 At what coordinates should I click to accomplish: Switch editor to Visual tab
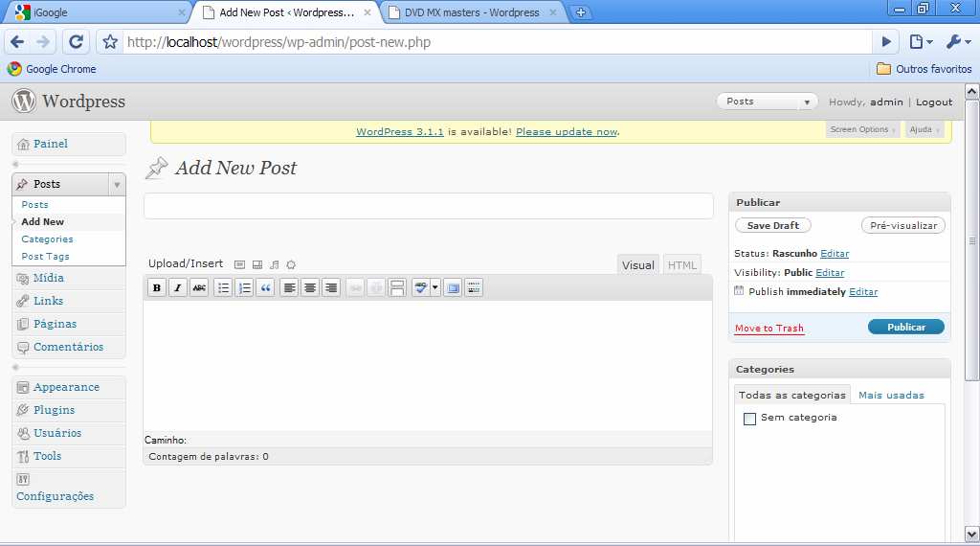[x=637, y=264]
